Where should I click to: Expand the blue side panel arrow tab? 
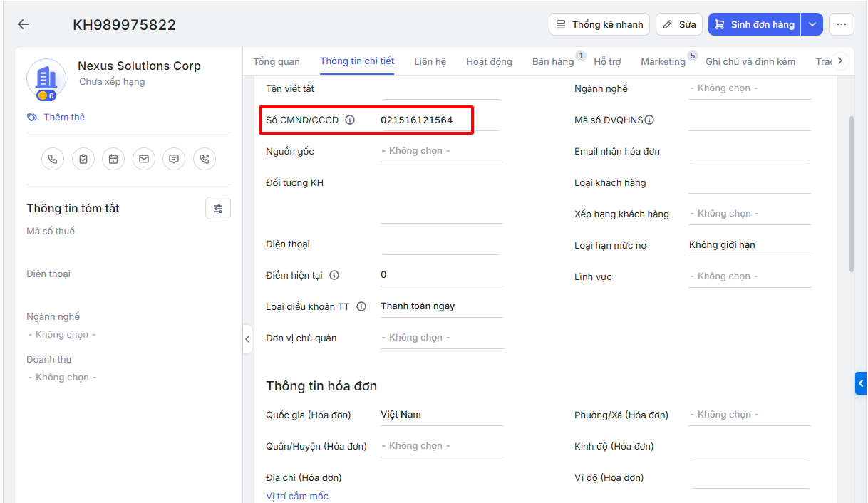(861, 383)
